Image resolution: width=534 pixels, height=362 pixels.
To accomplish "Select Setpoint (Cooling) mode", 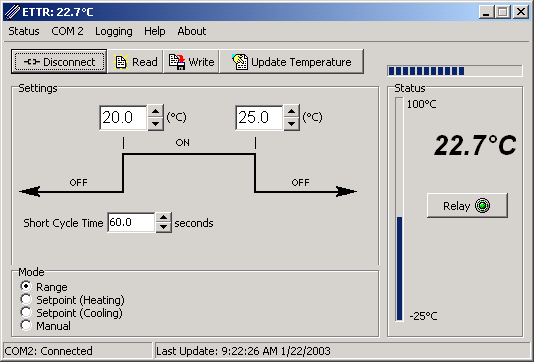I will [26, 312].
